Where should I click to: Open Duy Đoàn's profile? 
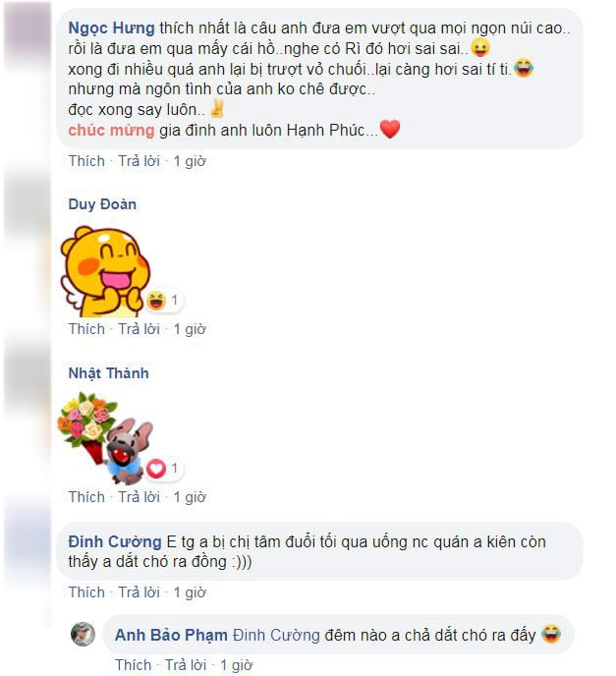point(102,204)
